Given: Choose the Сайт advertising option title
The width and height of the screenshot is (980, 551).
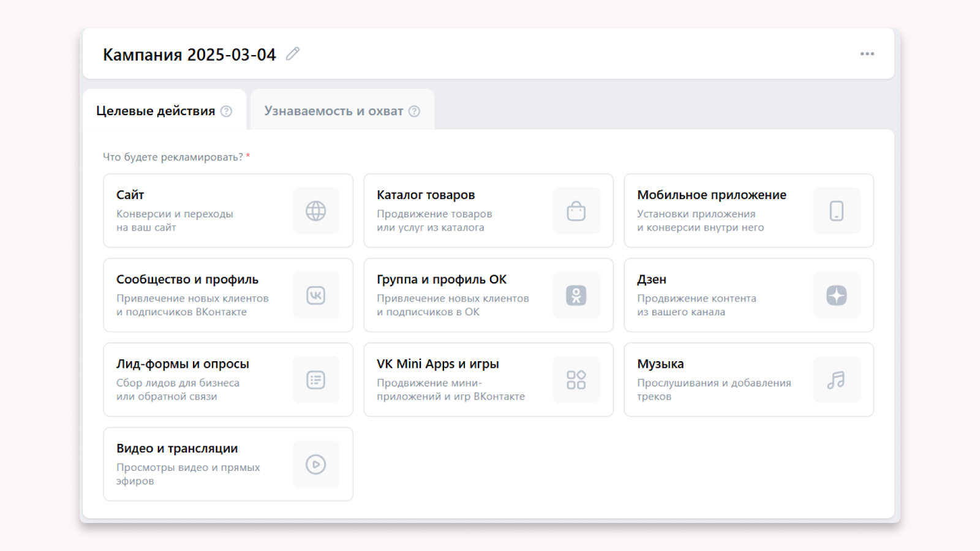Looking at the screenshot, I should point(130,195).
